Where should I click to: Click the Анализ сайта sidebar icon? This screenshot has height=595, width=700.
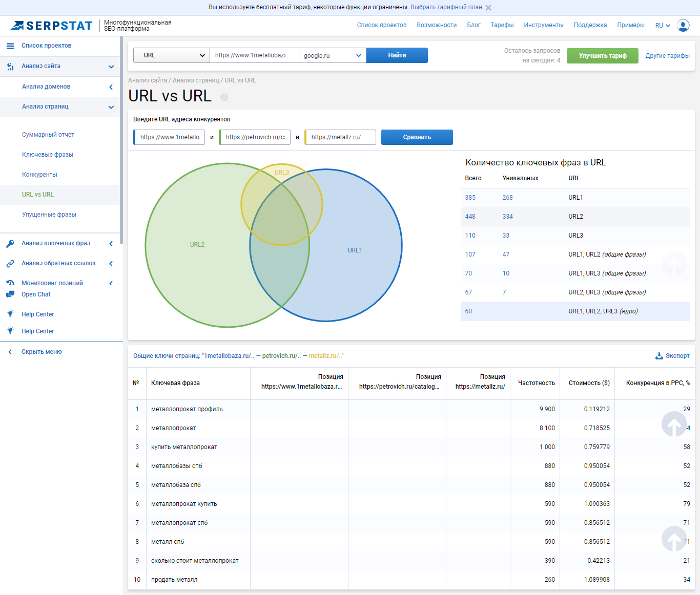pyautogui.click(x=10, y=67)
